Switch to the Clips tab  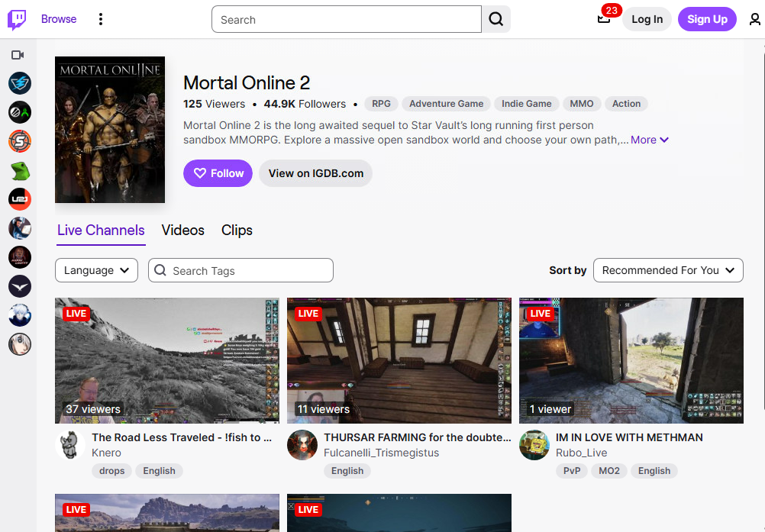pyautogui.click(x=237, y=231)
